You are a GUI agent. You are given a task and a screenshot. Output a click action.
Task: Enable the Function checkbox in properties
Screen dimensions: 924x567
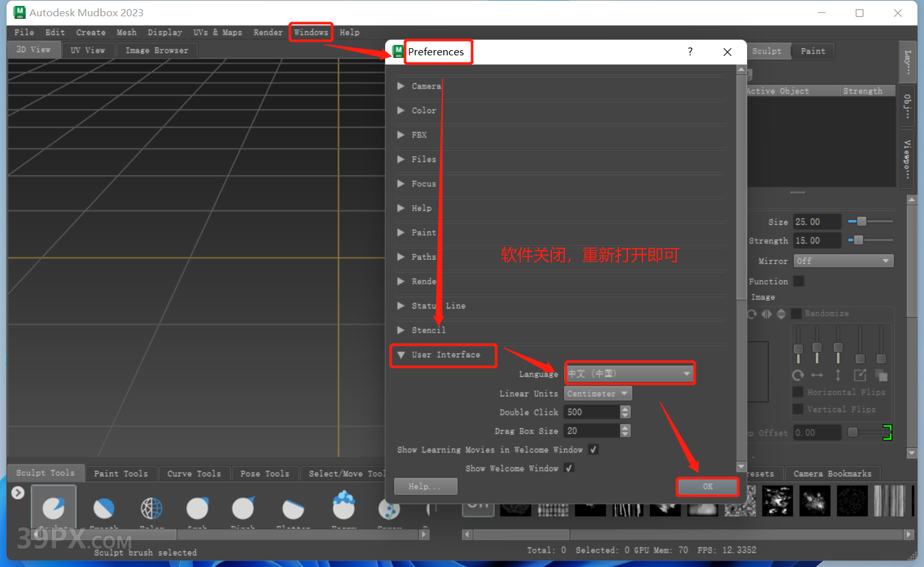click(x=798, y=281)
